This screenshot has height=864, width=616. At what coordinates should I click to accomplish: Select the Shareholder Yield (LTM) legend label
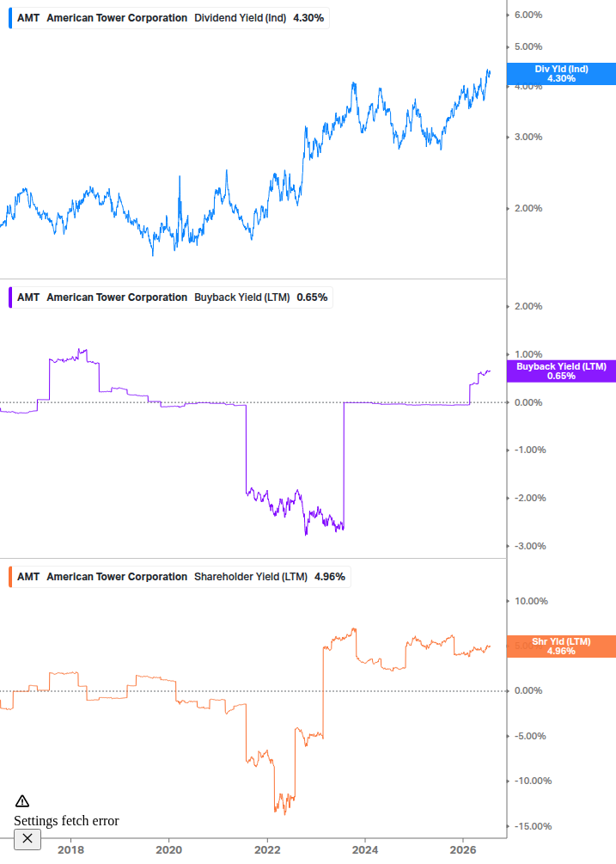pyautogui.click(x=251, y=576)
